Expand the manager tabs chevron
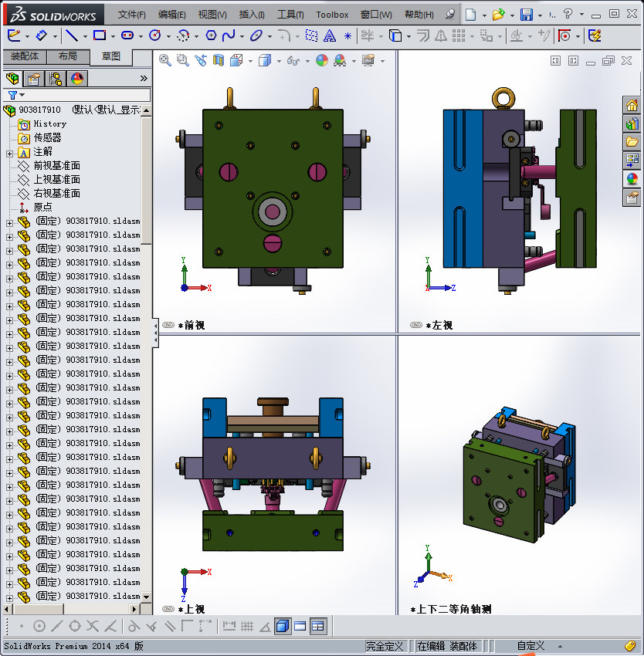Screen dimensions: 644x656 tap(144, 78)
